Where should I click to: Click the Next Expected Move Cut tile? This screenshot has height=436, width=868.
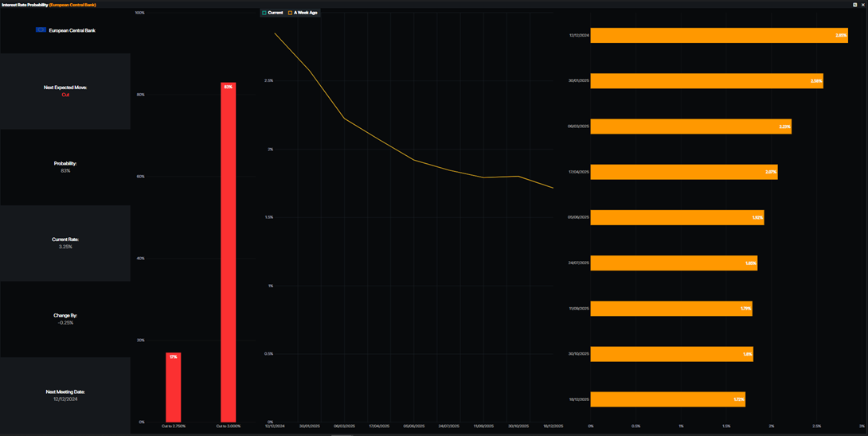coord(65,91)
